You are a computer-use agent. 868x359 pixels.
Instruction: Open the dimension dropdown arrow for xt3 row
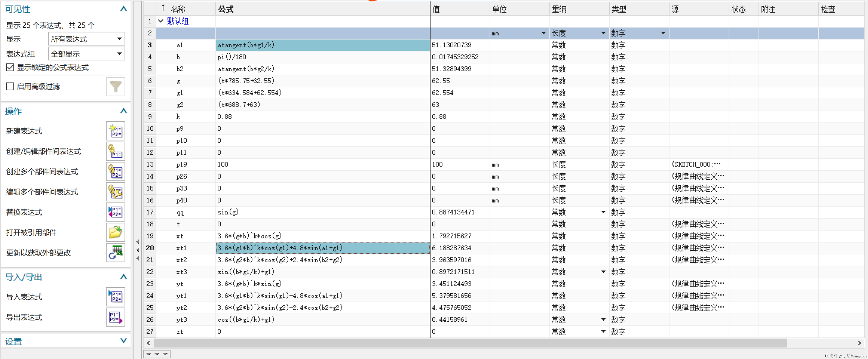coord(603,272)
